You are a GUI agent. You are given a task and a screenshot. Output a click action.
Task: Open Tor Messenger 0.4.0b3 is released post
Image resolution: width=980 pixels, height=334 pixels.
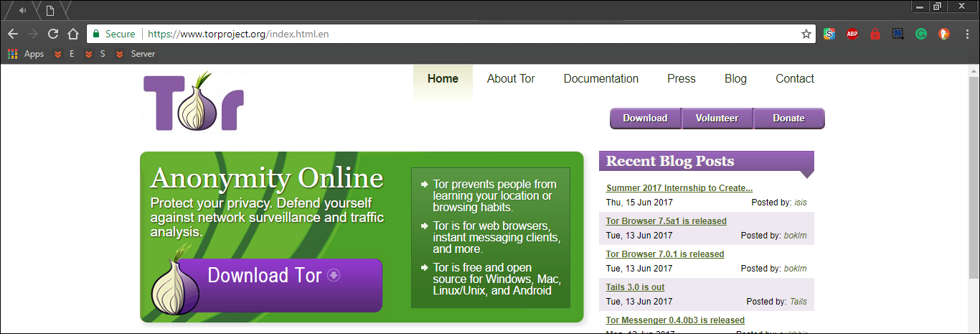pos(675,320)
